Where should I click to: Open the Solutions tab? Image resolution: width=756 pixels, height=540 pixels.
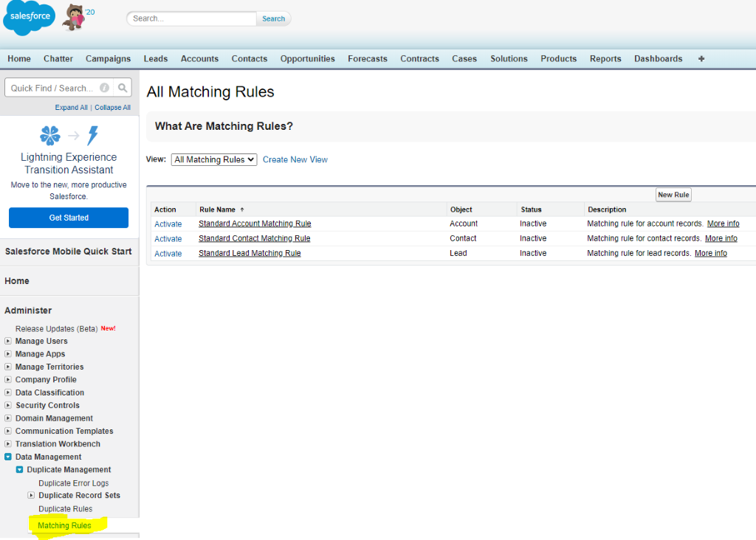(x=509, y=59)
